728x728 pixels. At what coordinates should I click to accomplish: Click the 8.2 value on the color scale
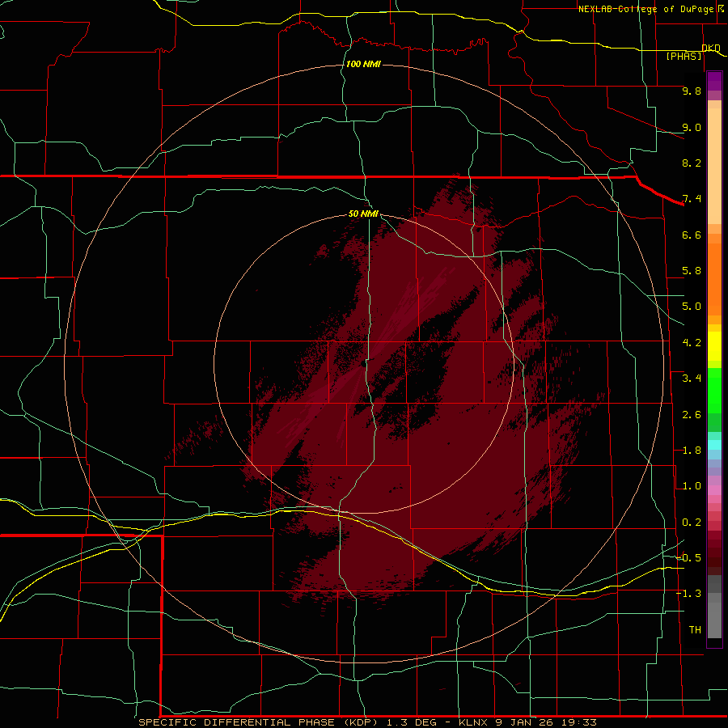(x=692, y=163)
